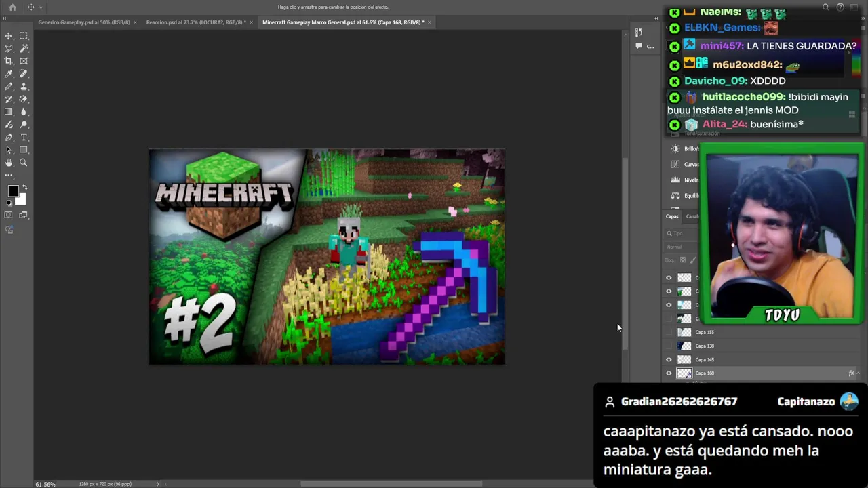Hide the Capa 168 layer
This screenshot has height=488, width=868.
tap(669, 373)
